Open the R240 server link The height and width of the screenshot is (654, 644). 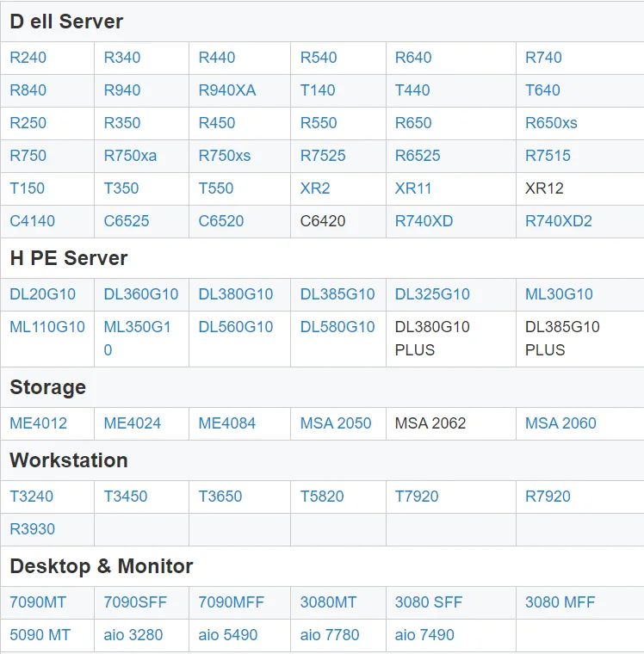(28, 58)
